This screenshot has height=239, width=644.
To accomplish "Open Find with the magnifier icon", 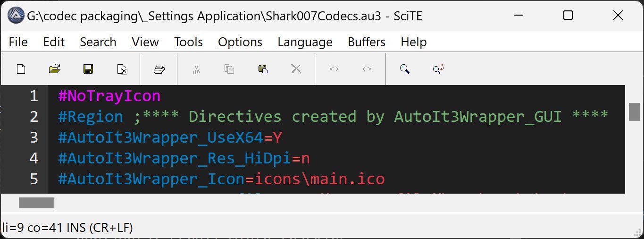I will pyautogui.click(x=404, y=69).
